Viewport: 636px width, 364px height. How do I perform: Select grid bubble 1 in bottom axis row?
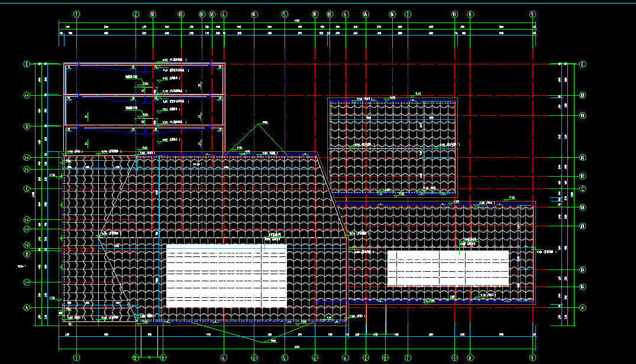(76, 357)
